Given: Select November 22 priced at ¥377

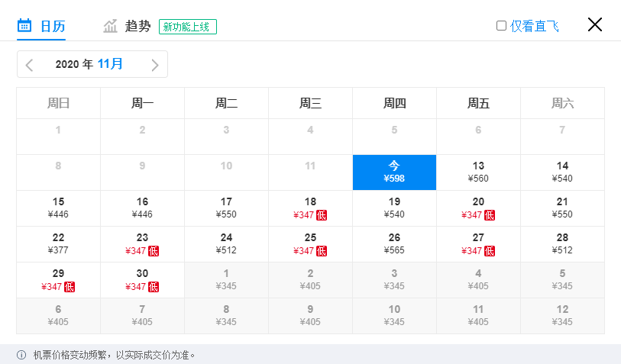Looking at the screenshot, I should 58,244.
